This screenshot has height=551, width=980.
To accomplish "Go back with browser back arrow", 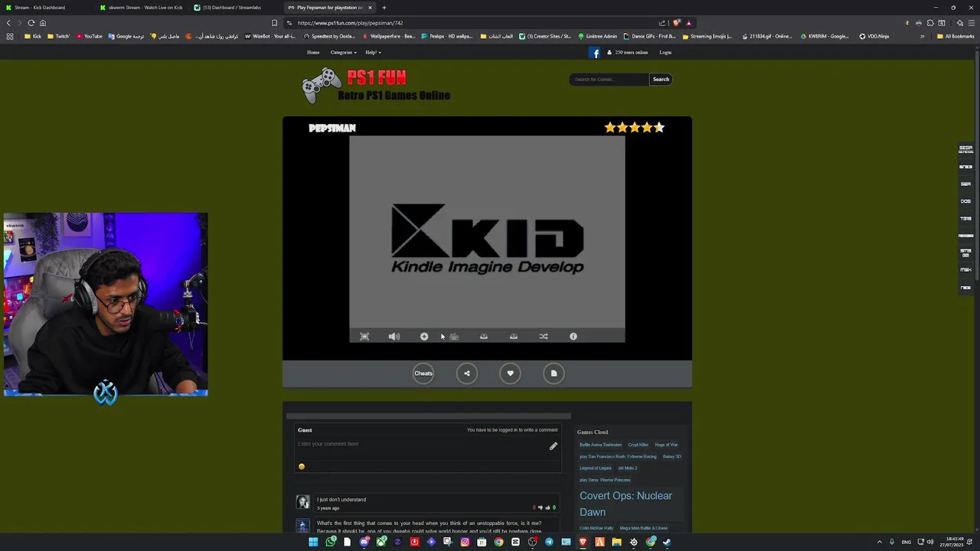I will tap(8, 23).
